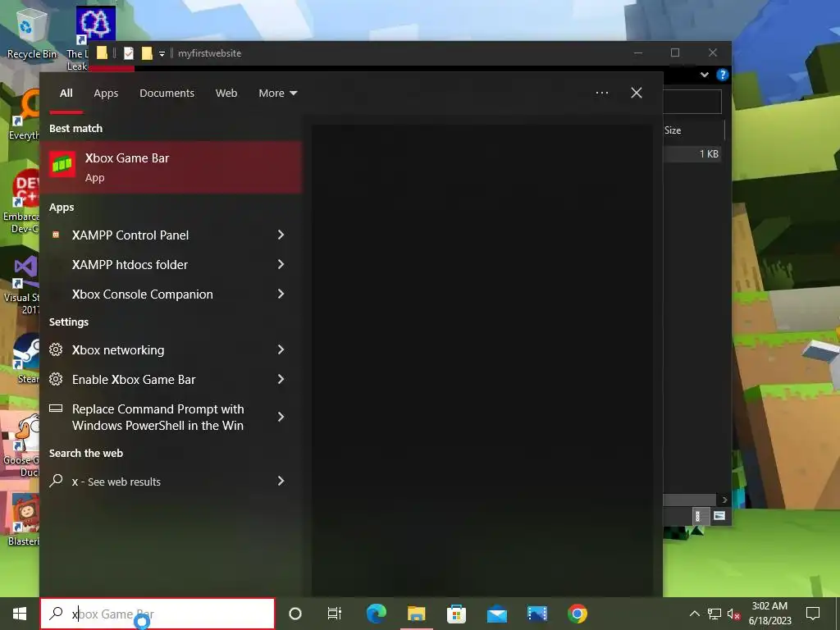Close the search panel with X
840x630 pixels.
pos(637,93)
